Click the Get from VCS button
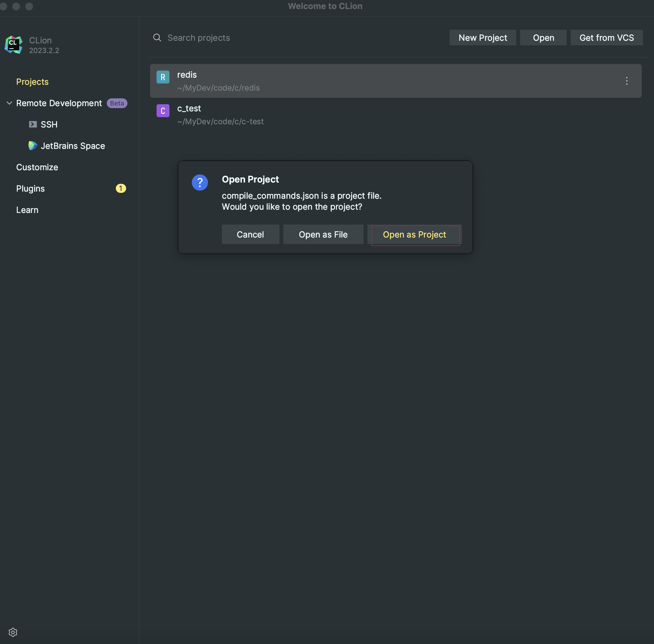The image size is (654, 644). point(606,38)
